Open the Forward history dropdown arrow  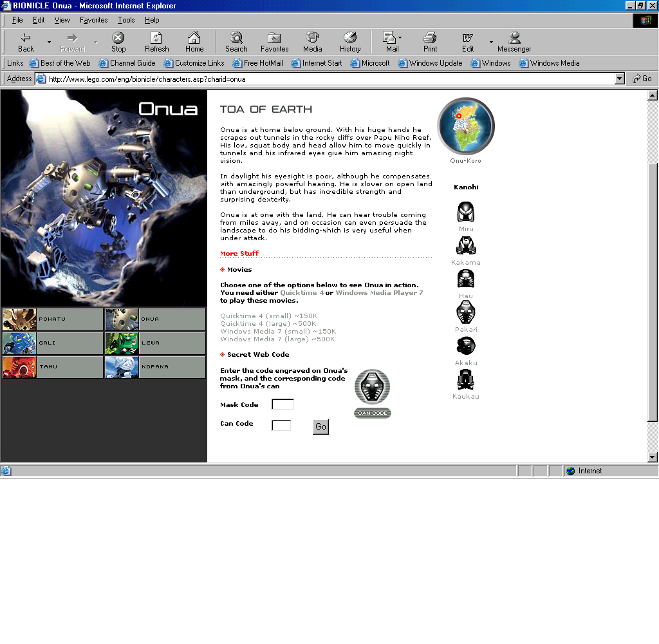point(96,42)
